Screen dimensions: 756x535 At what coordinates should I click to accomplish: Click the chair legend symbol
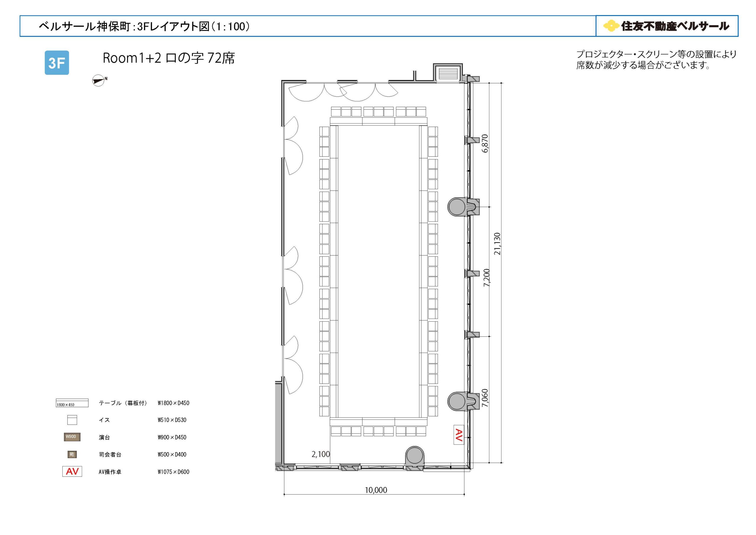click(x=72, y=420)
